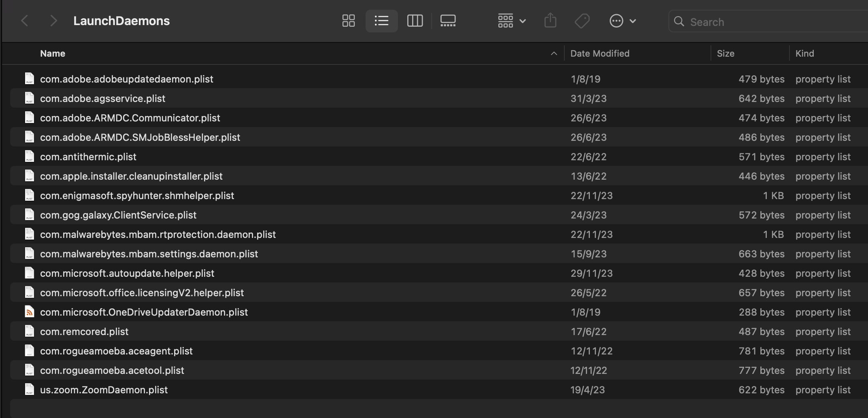Go forward with the right chevron button
The image size is (868, 418).
(x=53, y=21)
